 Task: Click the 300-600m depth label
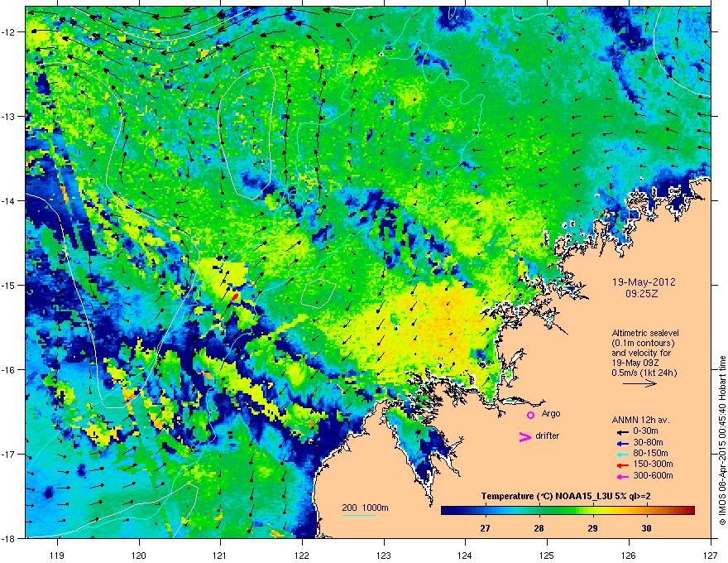pos(653,475)
